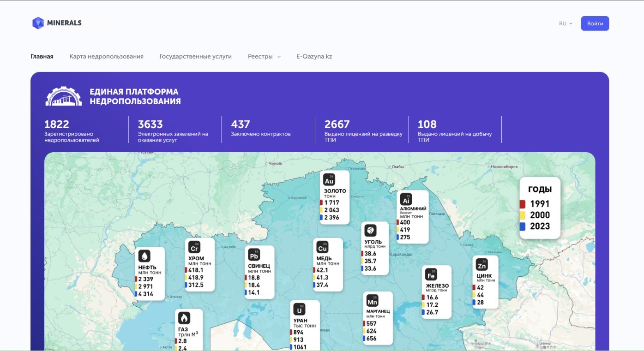Screen dimensions: 644x351
Task: Click the red 1991 legend swatch
Action: [523, 204]
